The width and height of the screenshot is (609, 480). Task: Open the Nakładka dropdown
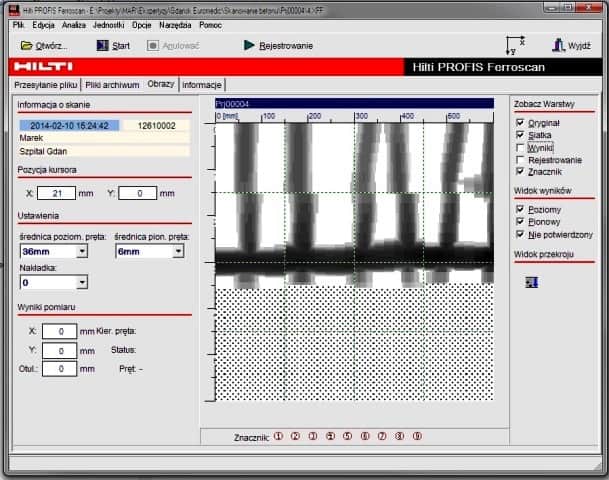point(82,283)
